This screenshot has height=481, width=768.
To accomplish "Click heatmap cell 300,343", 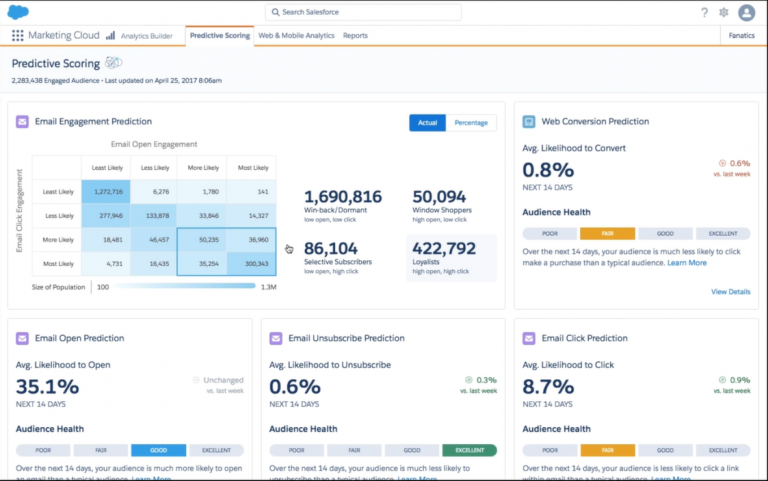I will click(x=251, y=264).
